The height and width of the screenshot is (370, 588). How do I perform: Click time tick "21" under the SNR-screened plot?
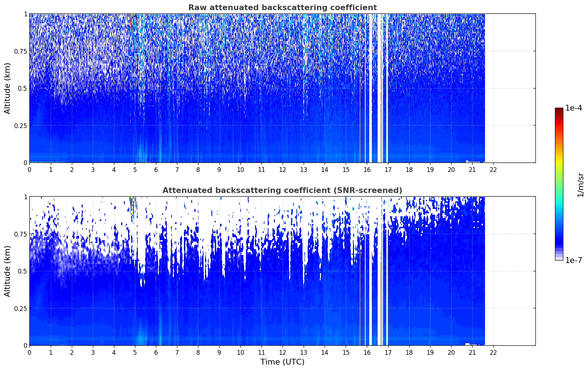[472, 352]
